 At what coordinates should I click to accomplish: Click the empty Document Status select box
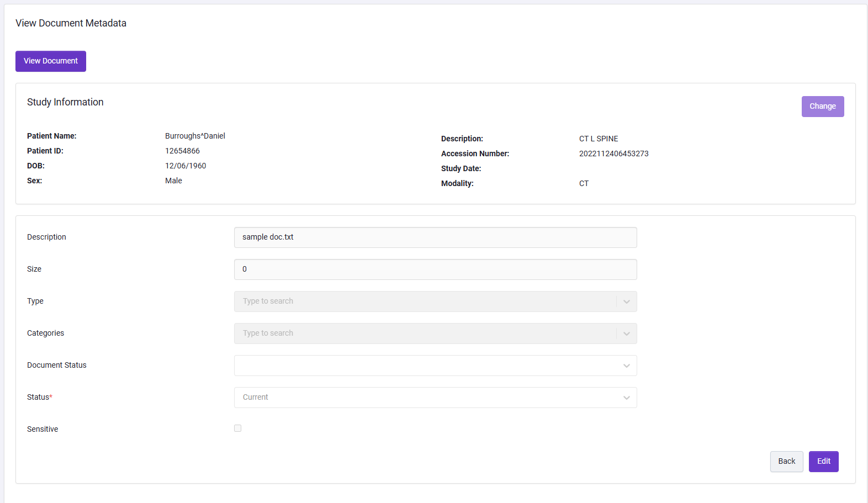[436, 366]
